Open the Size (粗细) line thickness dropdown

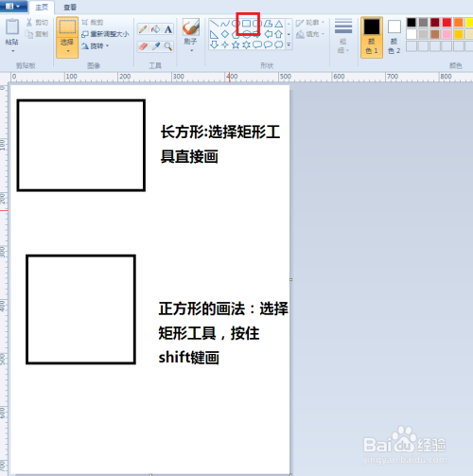[x=343, y=37]
